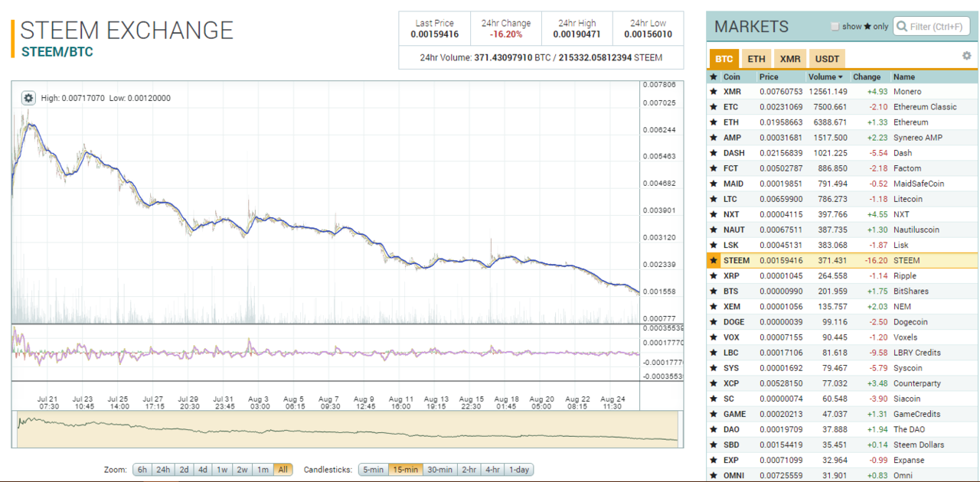Choose 2-hr candlesticks
Viewport: 980px width, 482px height.
(x=469, y=469)
